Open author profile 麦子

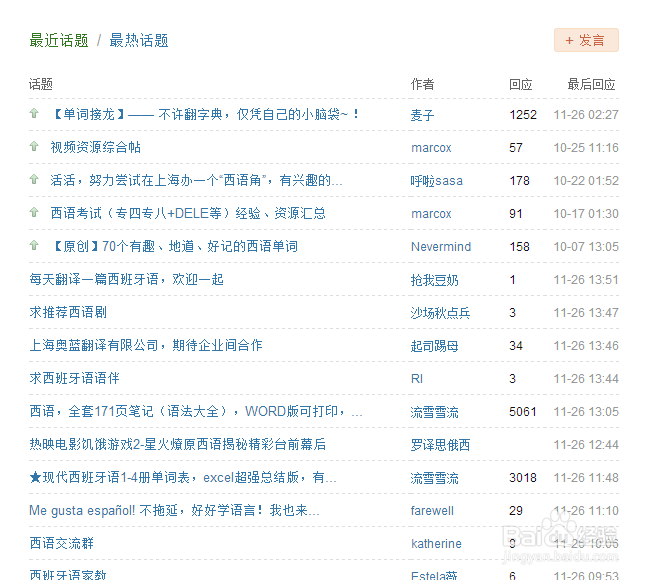tap(422, 115)
